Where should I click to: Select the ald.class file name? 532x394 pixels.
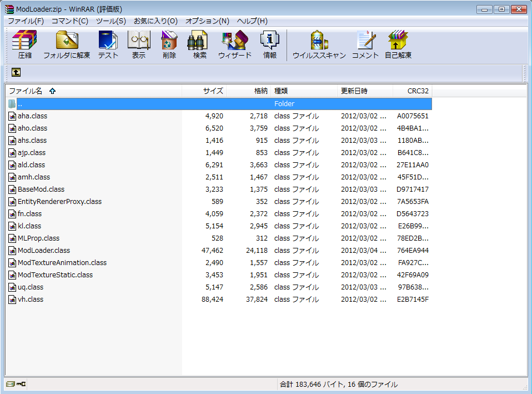click(x=31, y=165)
